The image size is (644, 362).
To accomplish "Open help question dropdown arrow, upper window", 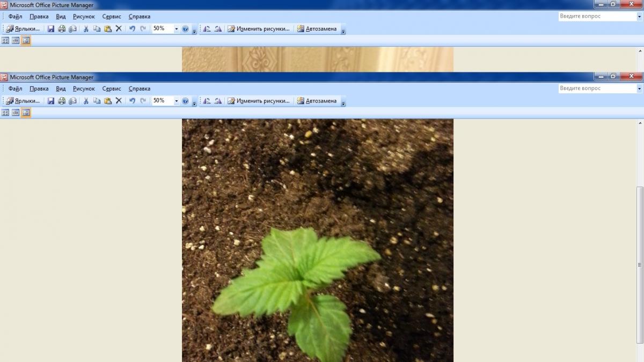I will (x=639, y=17).
